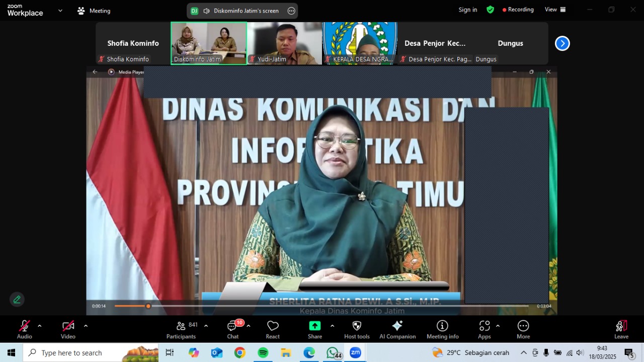Expand audio options arrow next to Audio
The height and width of the screenshot is (362, 644).
click(x=40, y=326)
